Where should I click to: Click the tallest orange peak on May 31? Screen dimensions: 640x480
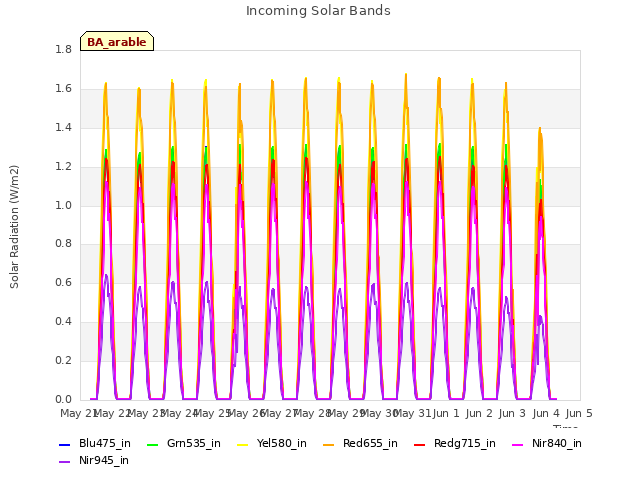pos(406,76)
